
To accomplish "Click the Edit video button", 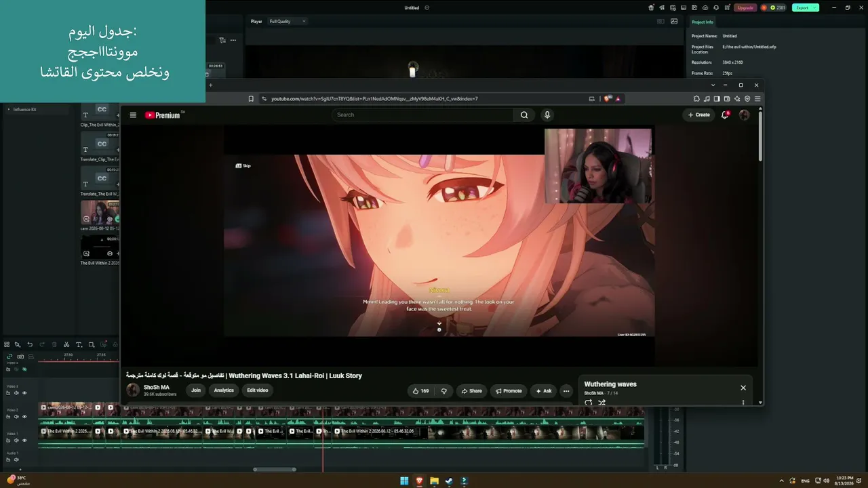I will click(x=258, y=390).
